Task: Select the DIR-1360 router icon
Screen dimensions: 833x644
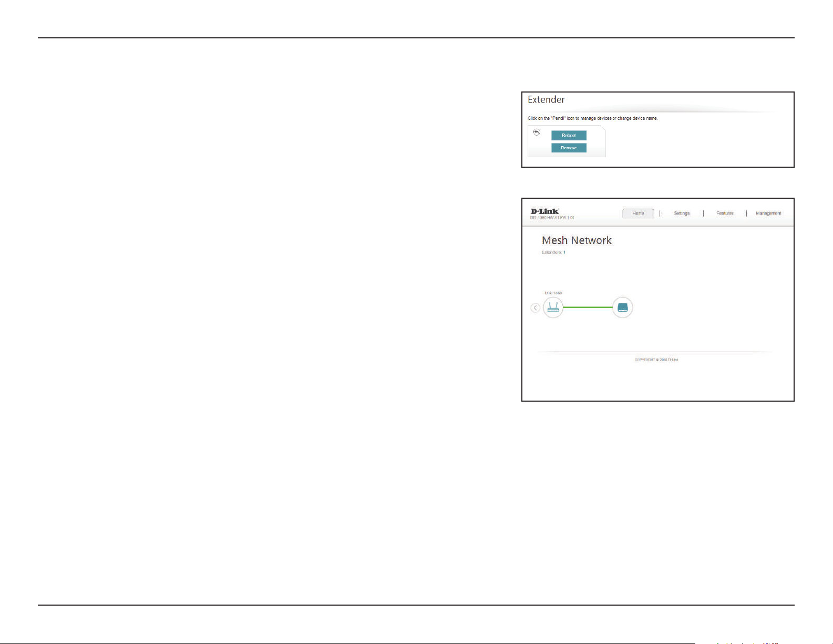Action: pos(553,308)
